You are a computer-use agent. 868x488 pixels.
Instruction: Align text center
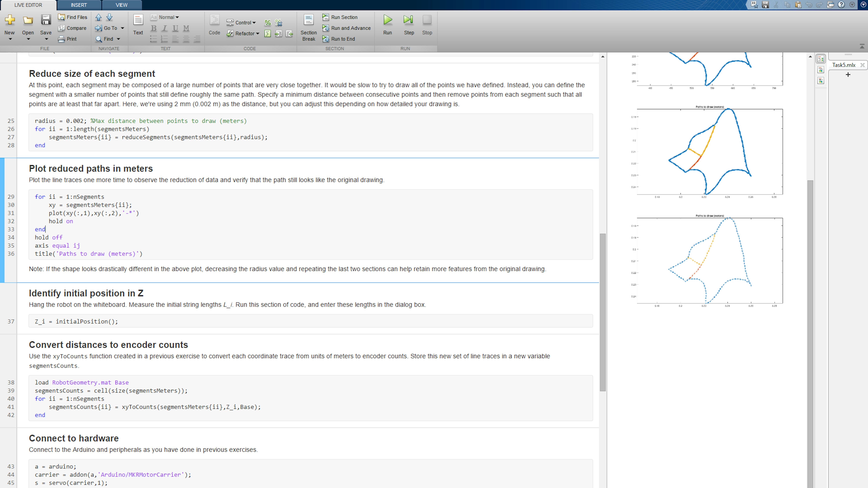[186, 39]
